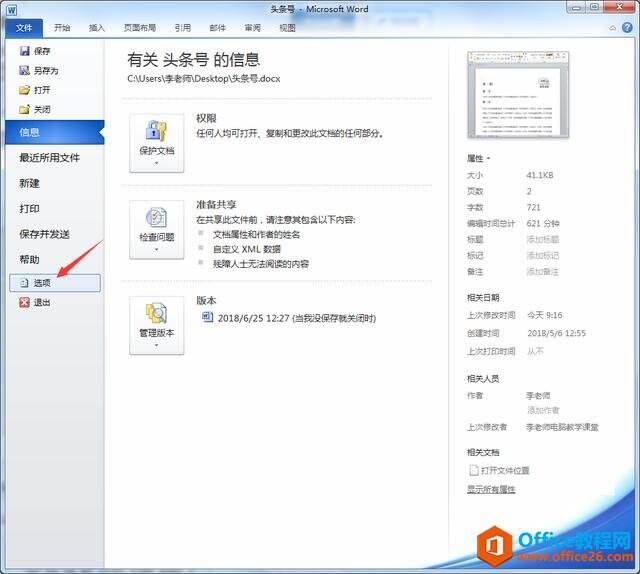The width and height of the screenshot is (640, 574).
Task: Click Show All Properties (显示所有属性) link
Action: coord(491,489)
